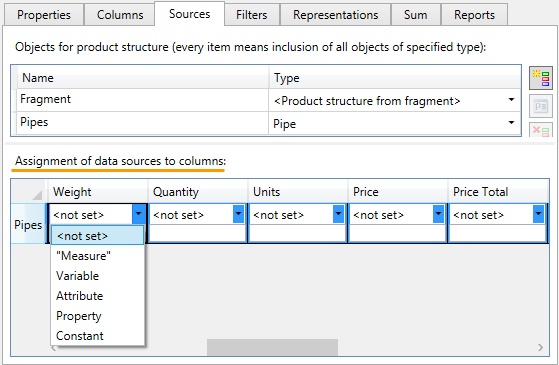This screenshot has width=559, height=365.
Task: Choose "Measure" from the dropdown list
Action: (97, 256)
